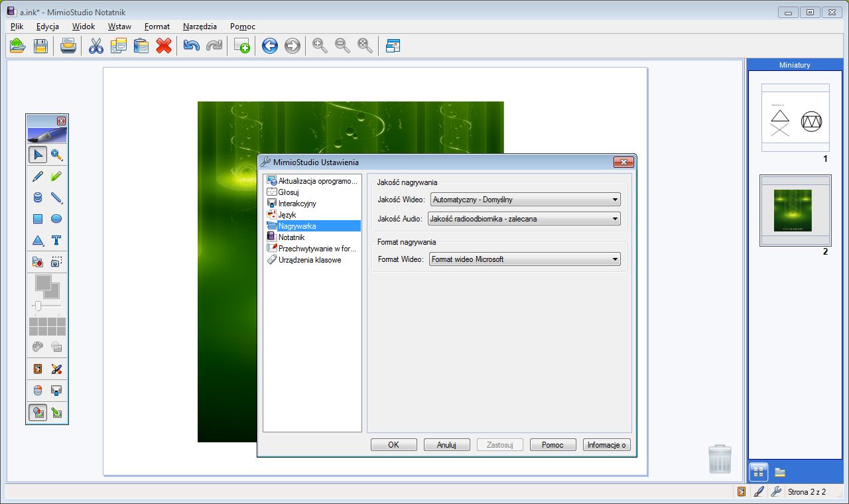Click the grey fill color swatch squares
The height and width of the screenshot is (504, 849).
pyautogui.click(x=47, y=286)
